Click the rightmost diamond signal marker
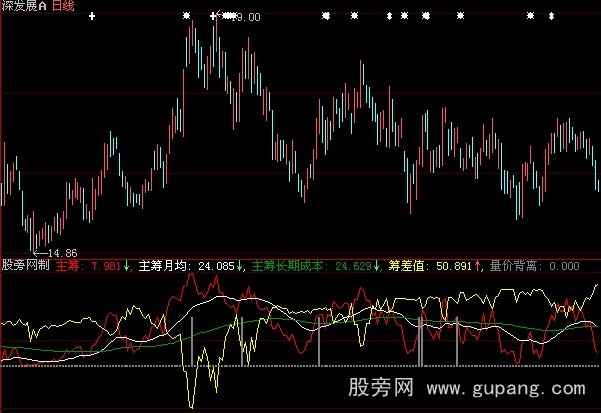601x413 pixels. click(551, 16)
